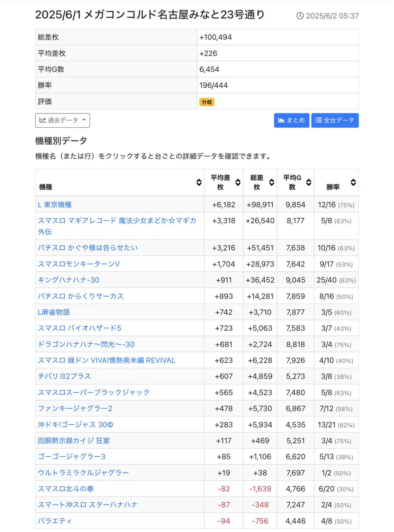Open スマート沖スロ スターハナハナ link
Viewport: 394px width, 532px height.
pos(88,505)
